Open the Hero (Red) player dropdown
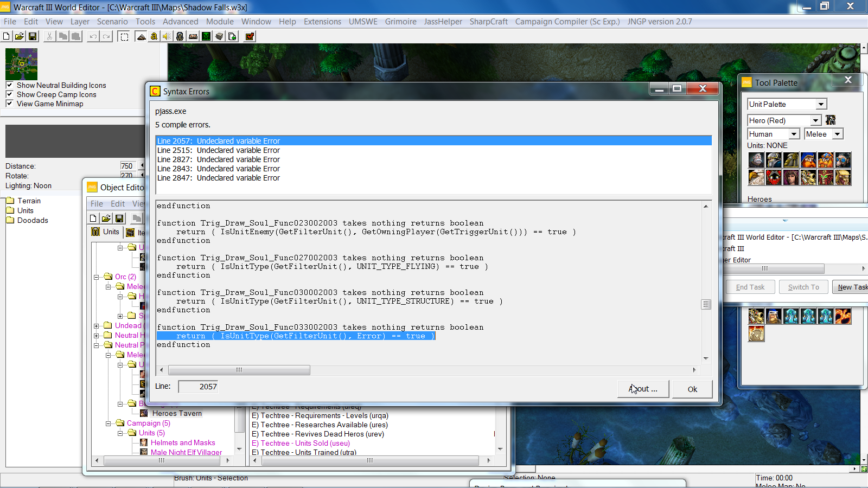 pos(815,120)
